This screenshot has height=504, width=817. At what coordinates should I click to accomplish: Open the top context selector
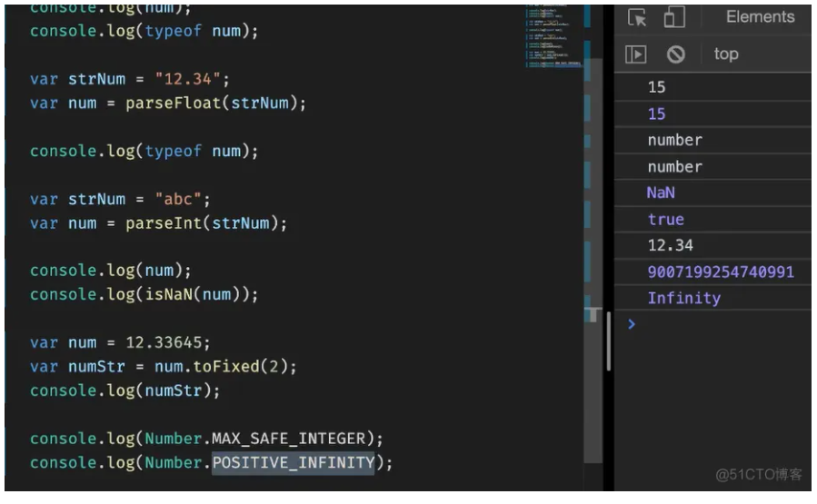click(x=726, y=54)
